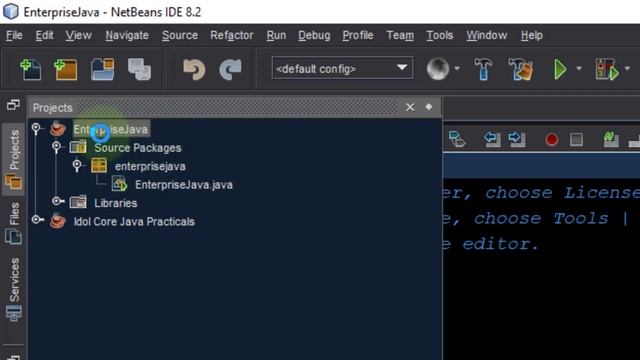
Task: Select the EnterpriseJava project row
Action: [x=111, y=129]
